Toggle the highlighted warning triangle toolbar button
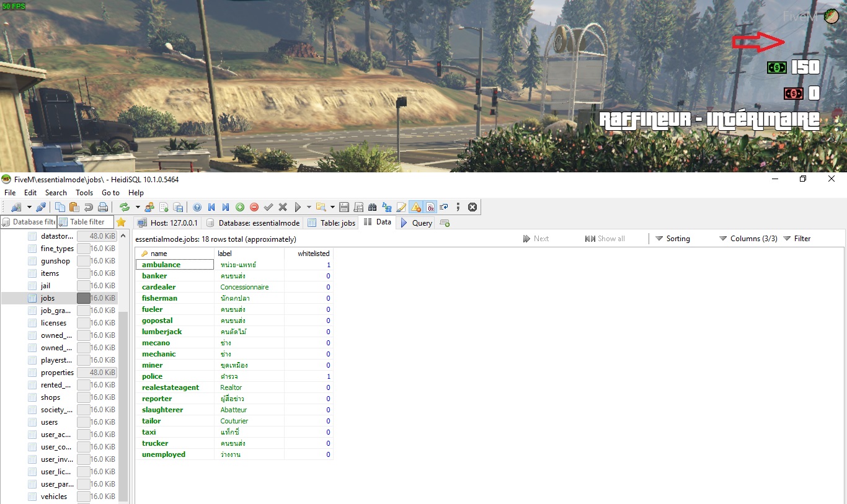 tap(415, 207)
